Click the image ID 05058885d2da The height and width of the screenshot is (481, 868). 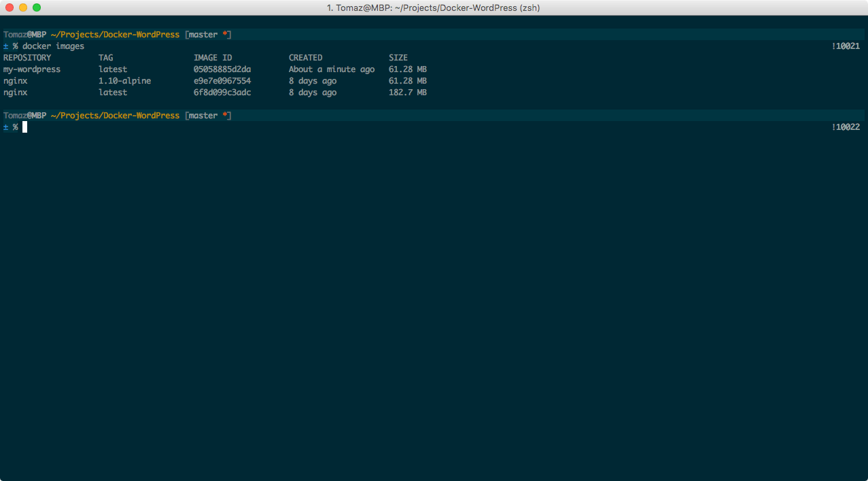click(x=222, y=69)
